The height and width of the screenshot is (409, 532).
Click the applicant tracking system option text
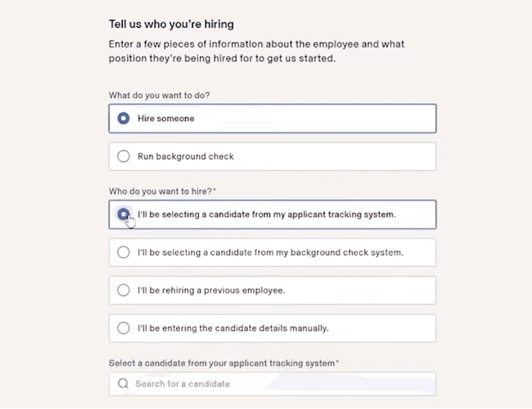[x=267, y=214]
